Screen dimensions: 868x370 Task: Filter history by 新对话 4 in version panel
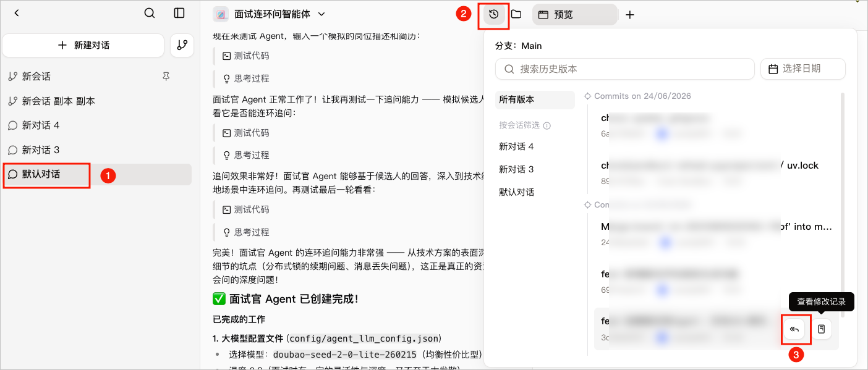click(x=516, y=146)
